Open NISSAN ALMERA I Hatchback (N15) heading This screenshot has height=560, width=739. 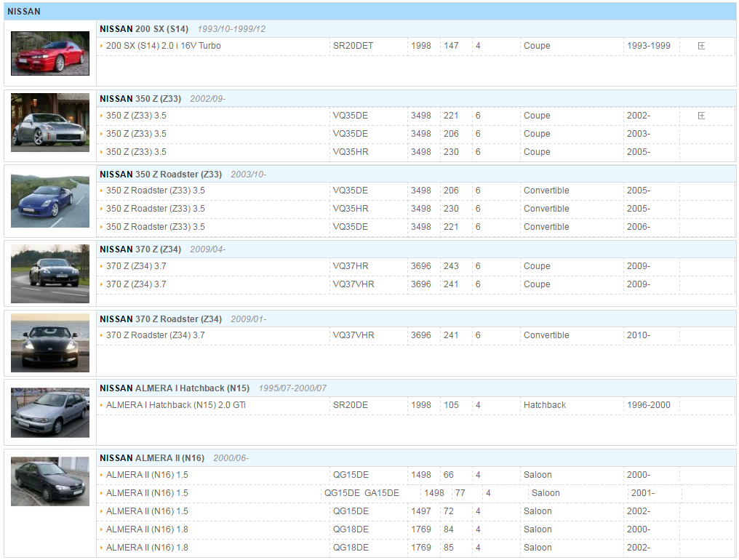(x=175, y=388)
